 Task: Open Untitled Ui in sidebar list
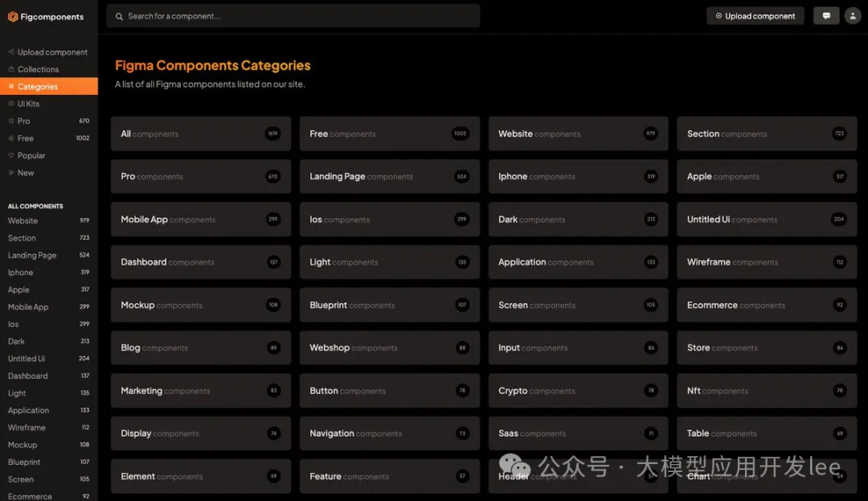49,358
